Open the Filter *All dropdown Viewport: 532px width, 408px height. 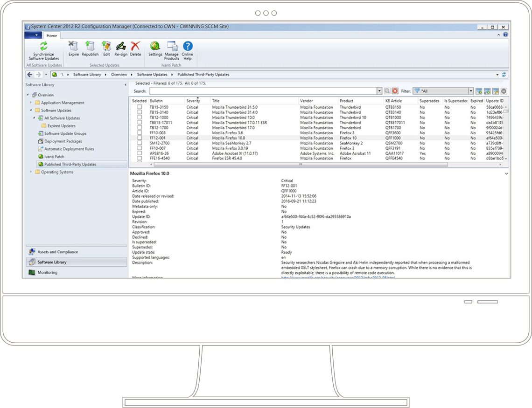[x=471, y=91]
